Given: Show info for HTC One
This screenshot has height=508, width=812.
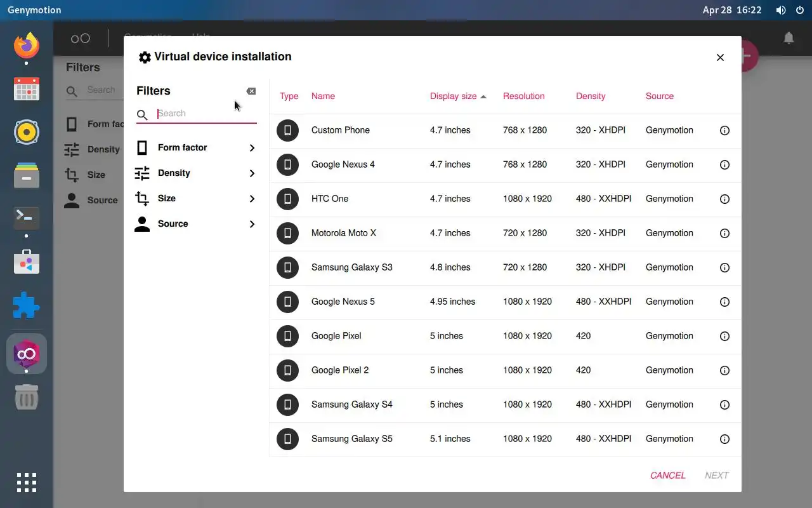Looking at the screenshot, I should [724, 199].
